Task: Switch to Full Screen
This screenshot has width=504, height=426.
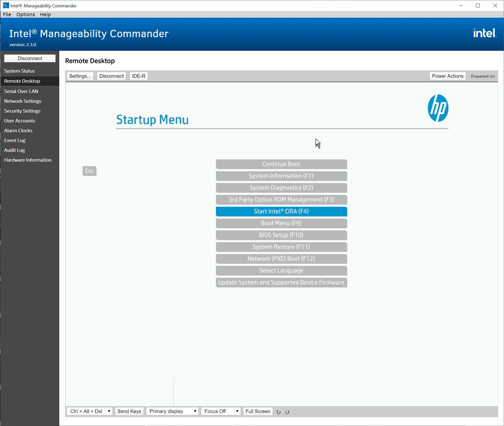Action: [x=258, y=411]
